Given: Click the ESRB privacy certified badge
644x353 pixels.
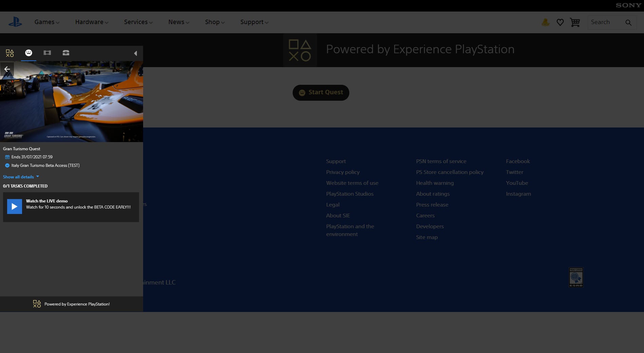Looking at the screenshot, I should tap(576, 277).
